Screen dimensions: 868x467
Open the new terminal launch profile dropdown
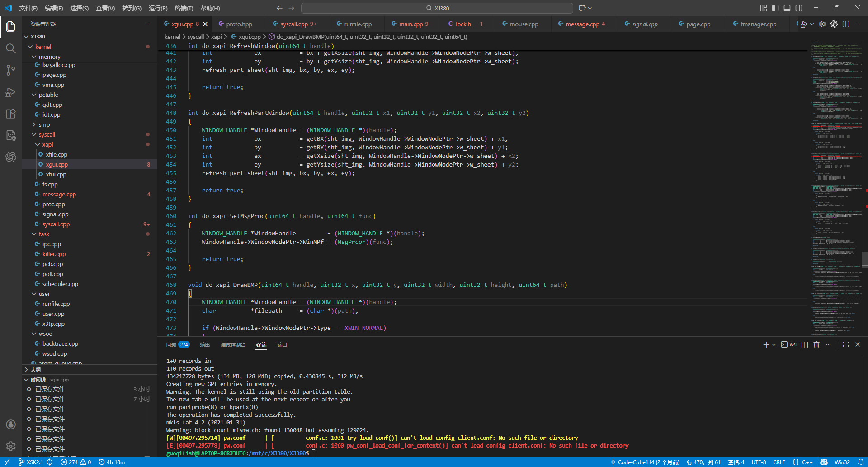pyautogui.click(x=774, y=345)
